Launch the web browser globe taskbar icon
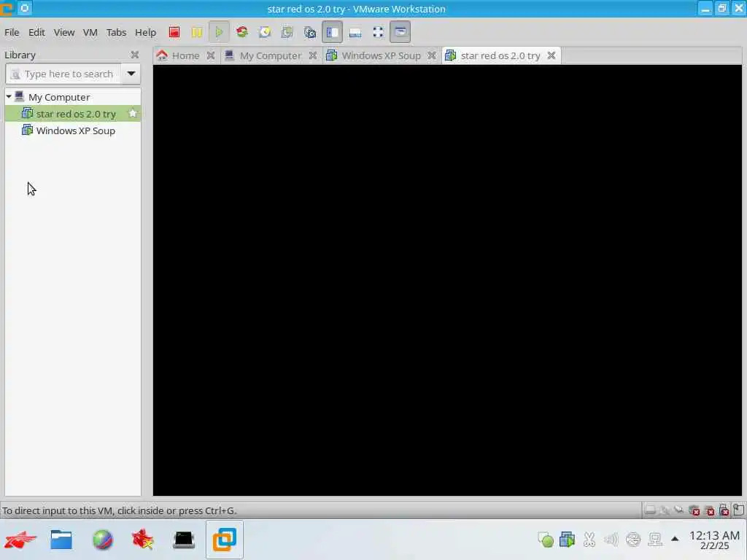 pos(102,540)
